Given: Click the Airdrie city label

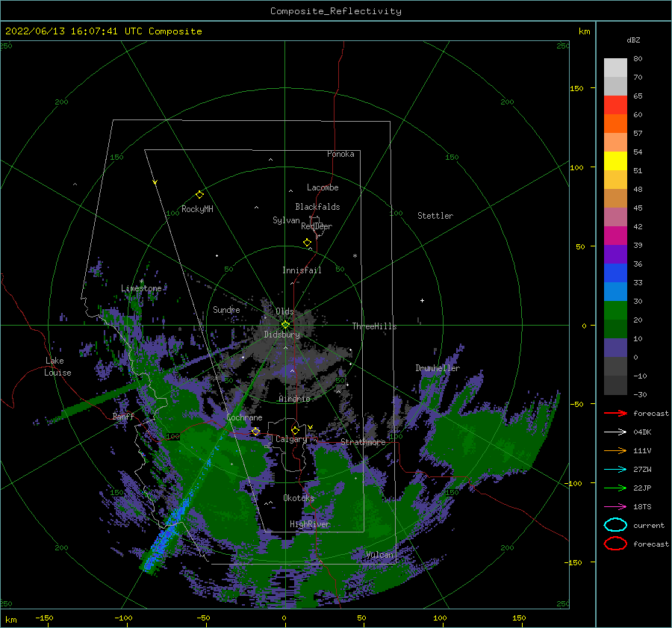Looking at the screenshot, I should point(294,399).
